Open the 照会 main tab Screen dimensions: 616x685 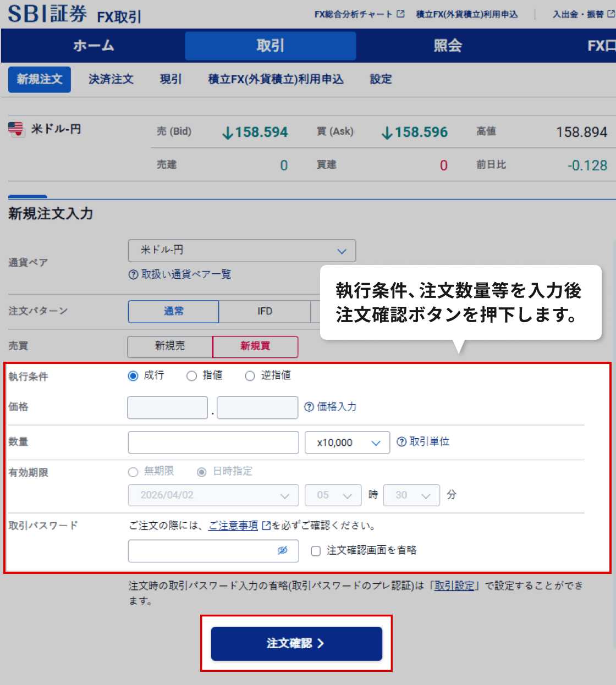[448, 46]
